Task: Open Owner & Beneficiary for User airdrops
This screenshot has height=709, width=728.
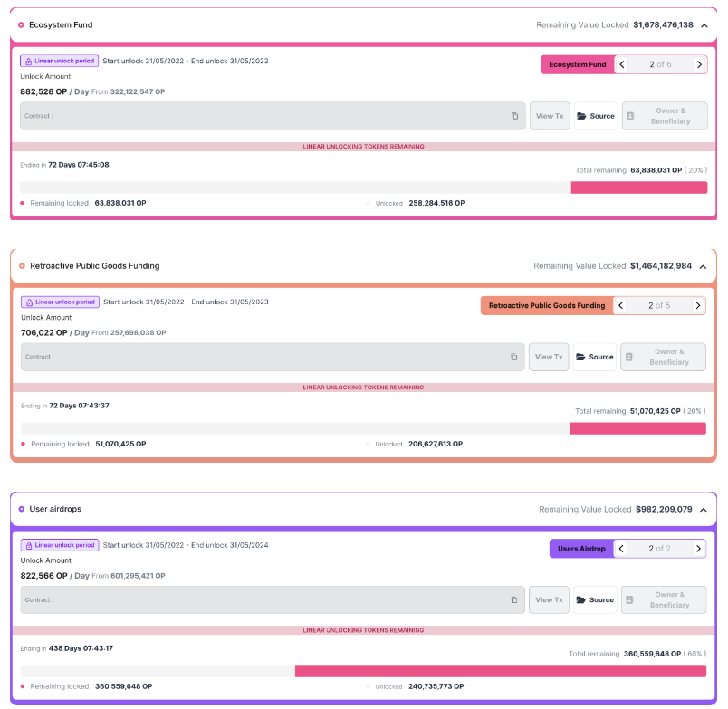Action: [664, 599]
